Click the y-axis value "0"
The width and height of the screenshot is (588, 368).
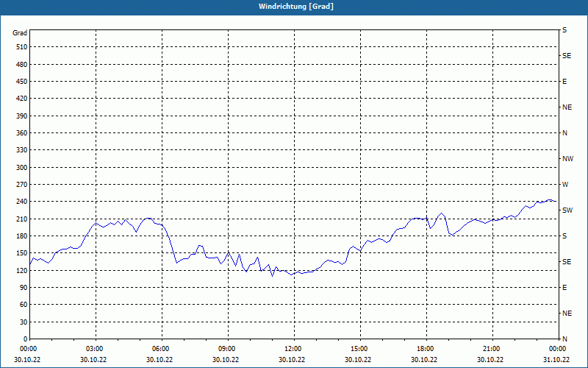pos(26,339)
